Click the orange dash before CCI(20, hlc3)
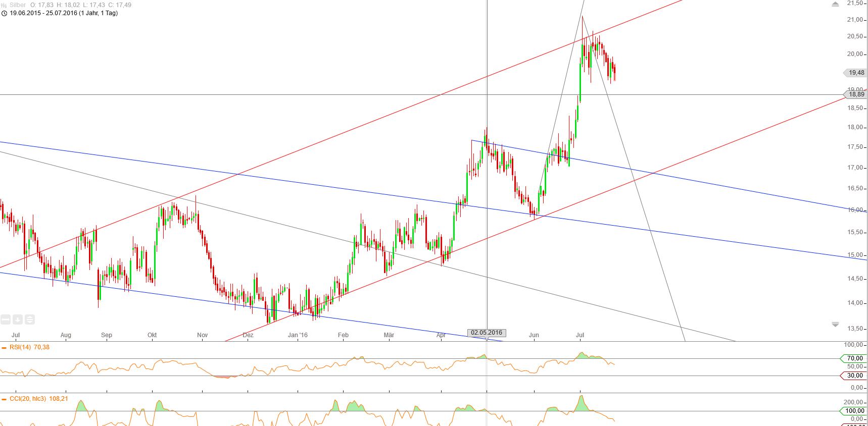This screenshot has width=868, height=426. 4,399
